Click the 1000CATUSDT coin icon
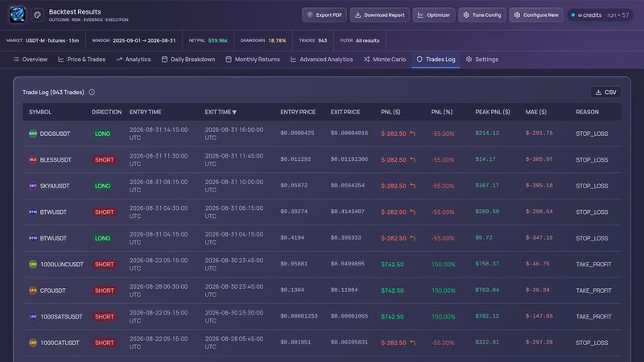644x362 pixels. 33,343
